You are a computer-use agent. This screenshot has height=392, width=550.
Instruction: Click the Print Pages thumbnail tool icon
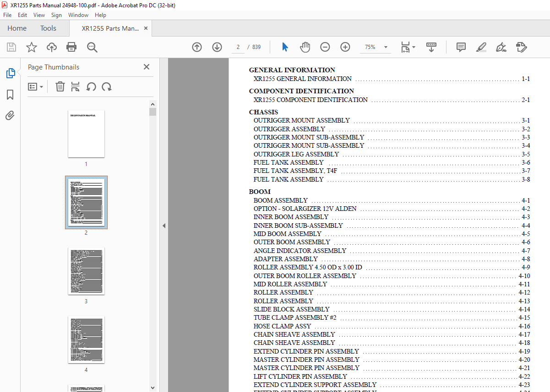pyautogui.click(x=76, y=86)
